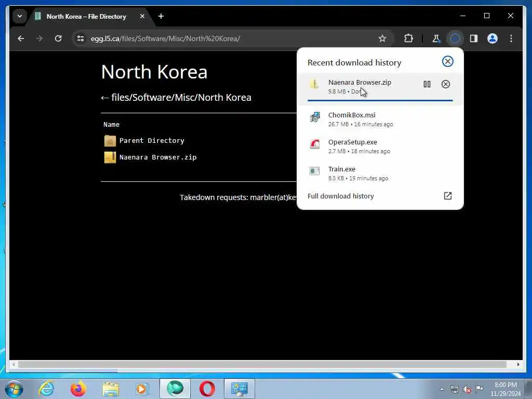Expand the tab search dropdown arrow
Viewport: 532px width, 399px height.
coord(20,16)
